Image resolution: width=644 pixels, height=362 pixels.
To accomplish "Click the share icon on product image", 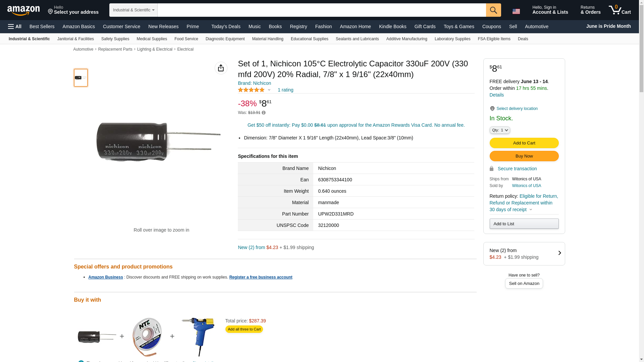I will point(221,68).
